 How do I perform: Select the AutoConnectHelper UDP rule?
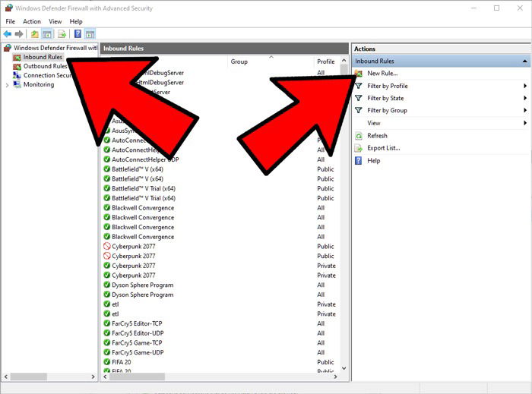coord(145,159)
